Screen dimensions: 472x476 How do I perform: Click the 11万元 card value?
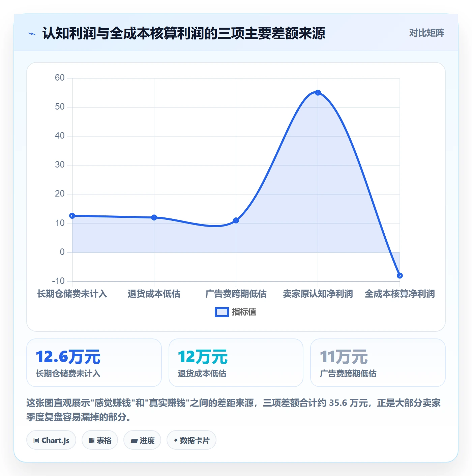[x=344, y=357]
